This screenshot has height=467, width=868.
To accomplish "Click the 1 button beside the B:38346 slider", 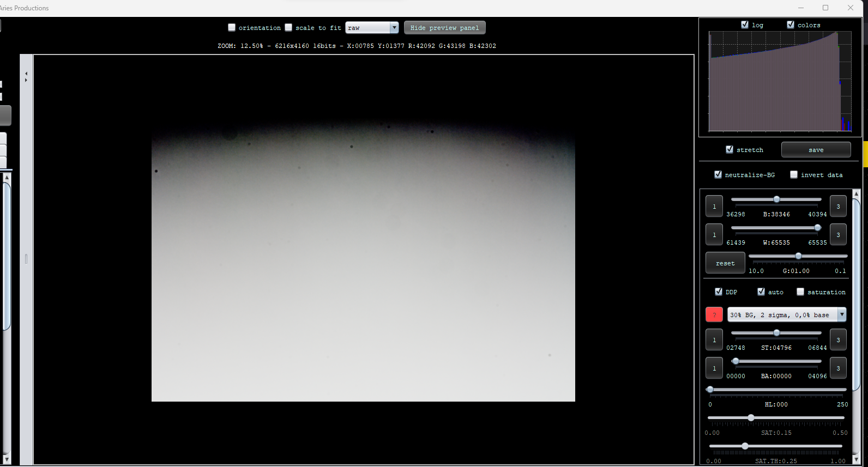I will click(714, 207).
